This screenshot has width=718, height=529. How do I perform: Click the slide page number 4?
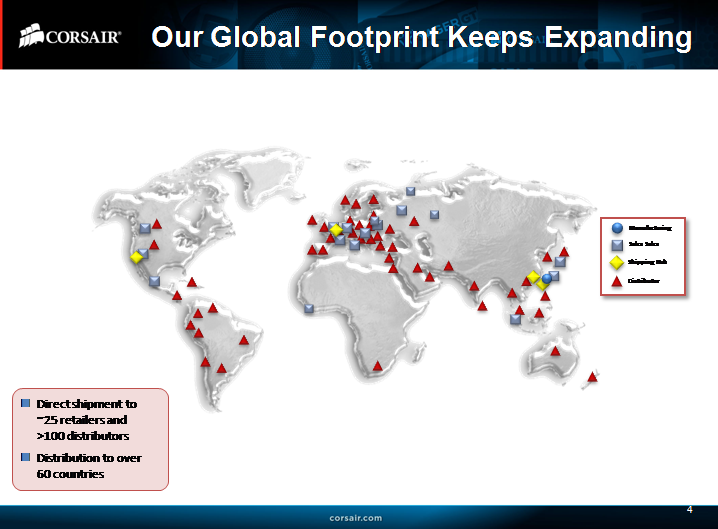point(690,509)
